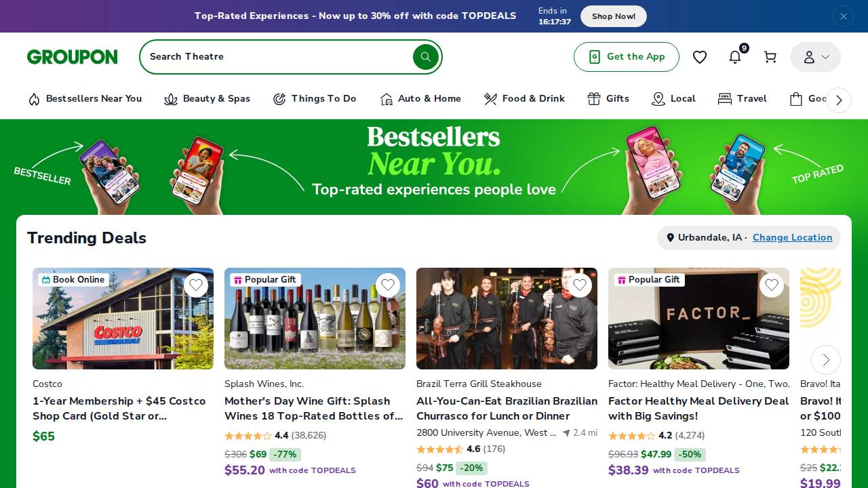The height and width of the screenshot is (488, 868).
Task: Click the wishlist heart icon in header
Action: [700, 57]
